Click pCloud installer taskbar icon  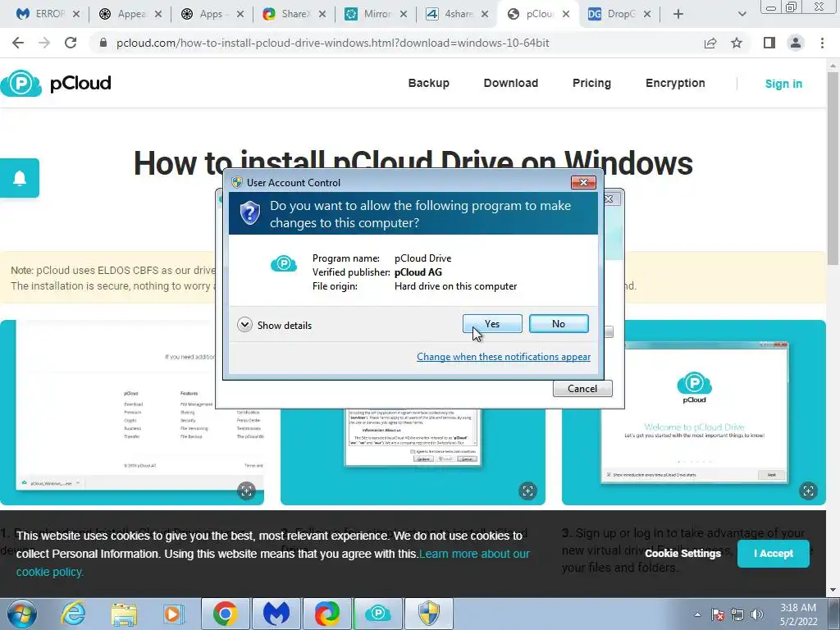[377, 614]
